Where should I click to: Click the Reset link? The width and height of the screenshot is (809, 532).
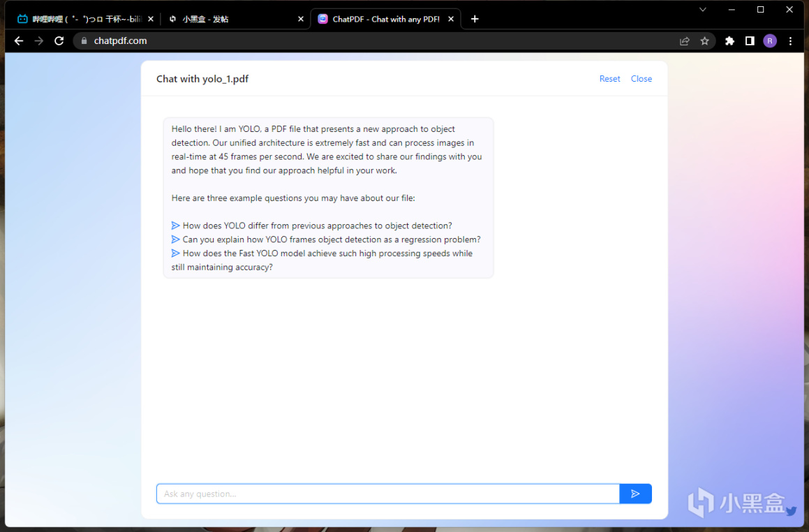point(609,79)
